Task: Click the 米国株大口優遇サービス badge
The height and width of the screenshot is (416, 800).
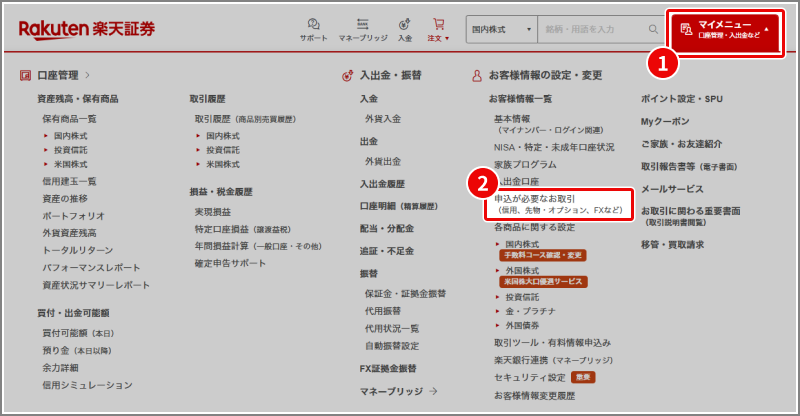Action: [x=543, y=282]
